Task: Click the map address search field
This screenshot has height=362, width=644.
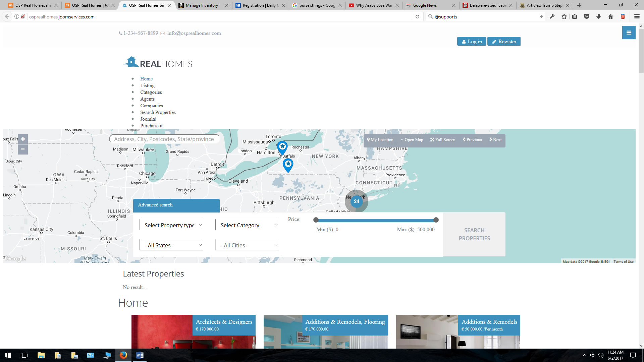Action: pyautogui.click(x=164, y=139)
